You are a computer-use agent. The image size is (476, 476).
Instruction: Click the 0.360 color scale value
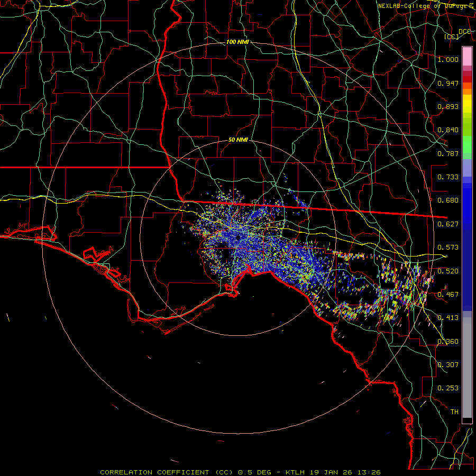coord(448,341)
